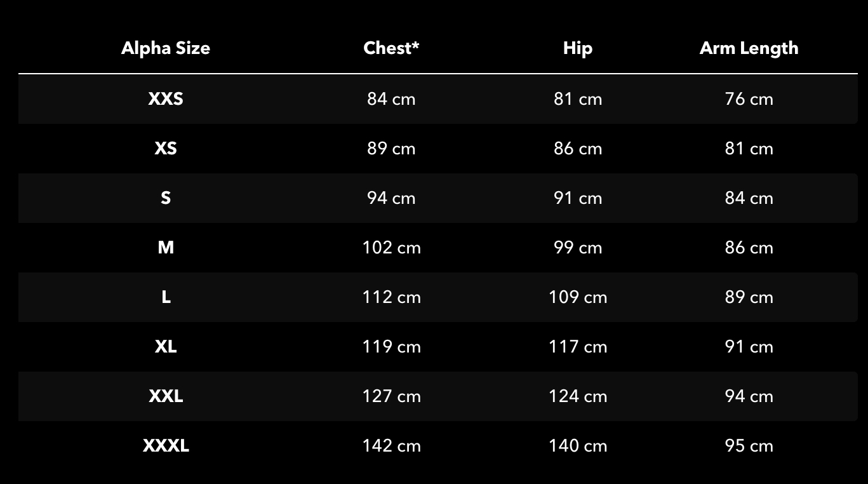The image size is (868, 484).
Task: Select the XXL size row label
Action: tap(166, 396)
